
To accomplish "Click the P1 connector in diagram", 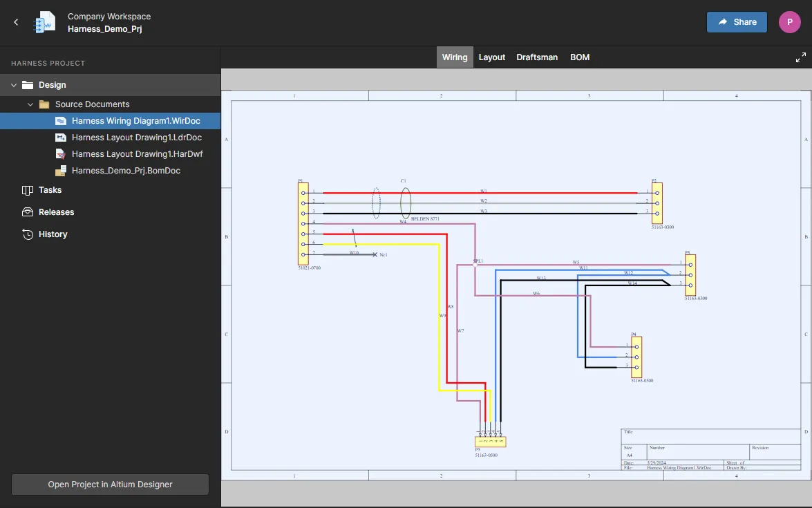I will point(303,223).
